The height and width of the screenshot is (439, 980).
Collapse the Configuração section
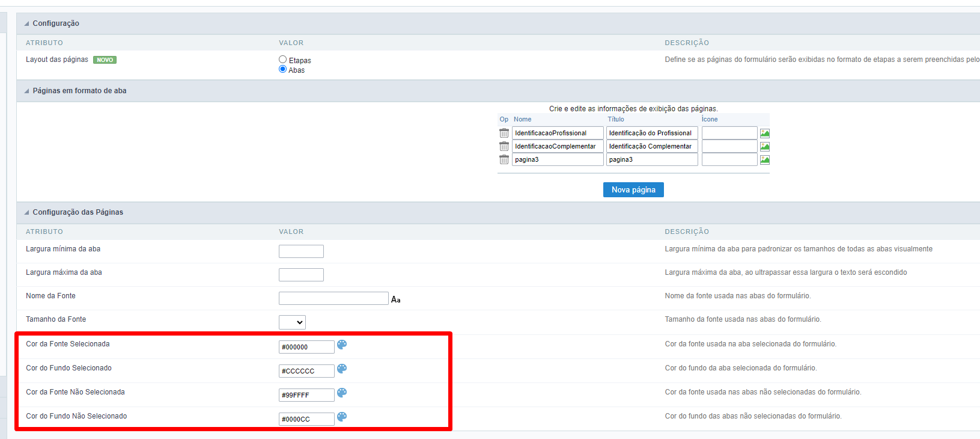(x=26, y=23)
